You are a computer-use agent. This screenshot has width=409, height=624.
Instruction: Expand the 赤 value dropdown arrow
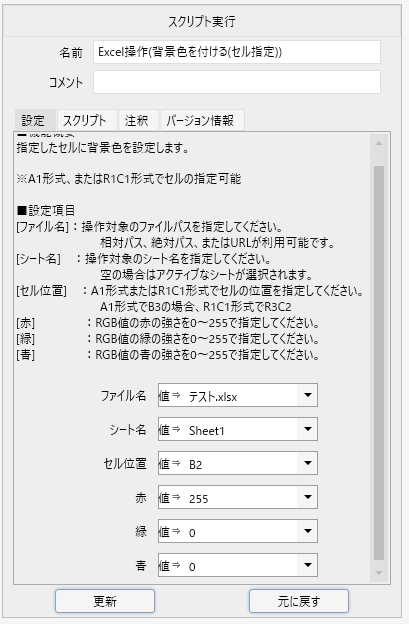[x=307, y=497]
